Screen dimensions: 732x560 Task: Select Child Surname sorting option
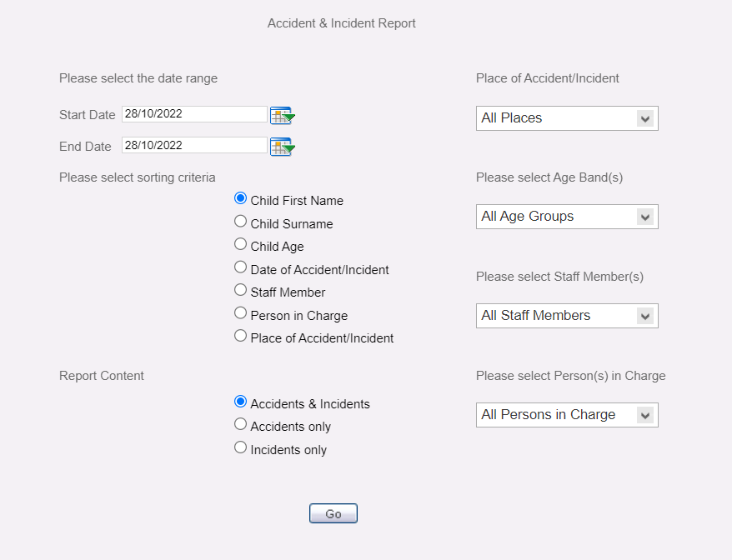point(240,221)
